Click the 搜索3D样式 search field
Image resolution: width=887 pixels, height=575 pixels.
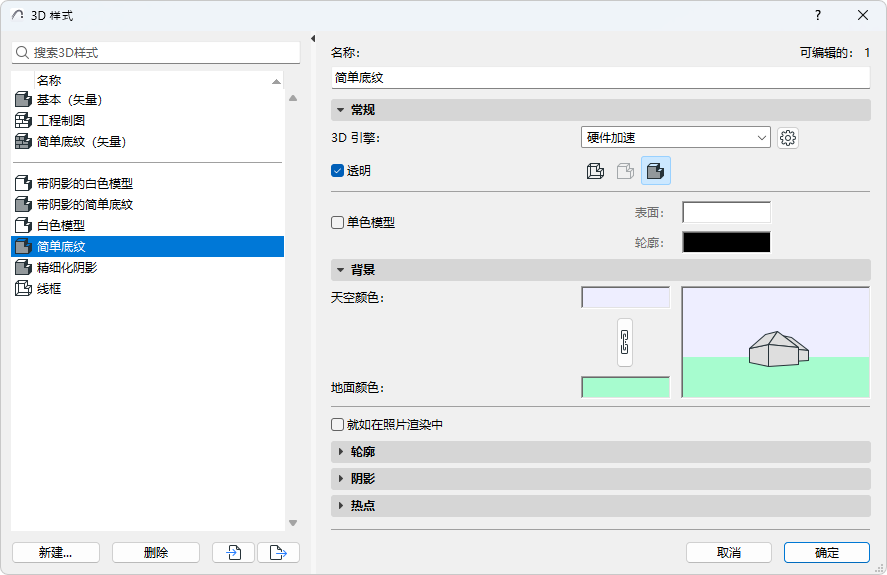[156, 53]
